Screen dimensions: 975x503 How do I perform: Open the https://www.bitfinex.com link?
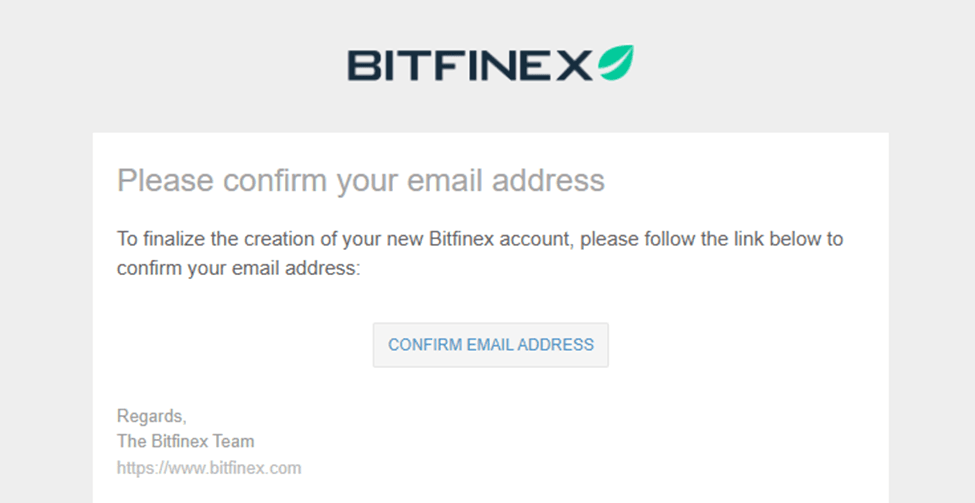click(209, 467)
